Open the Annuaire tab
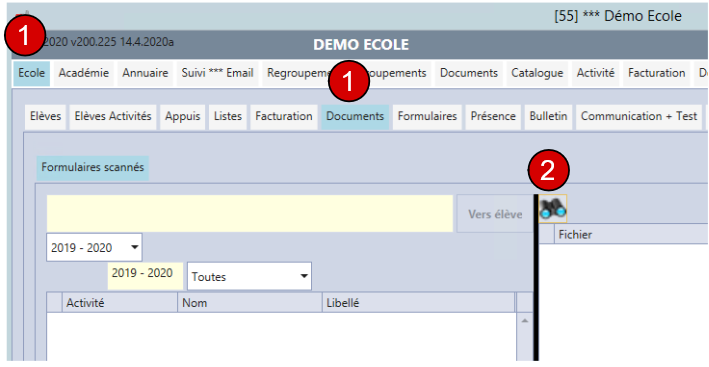 145,73
